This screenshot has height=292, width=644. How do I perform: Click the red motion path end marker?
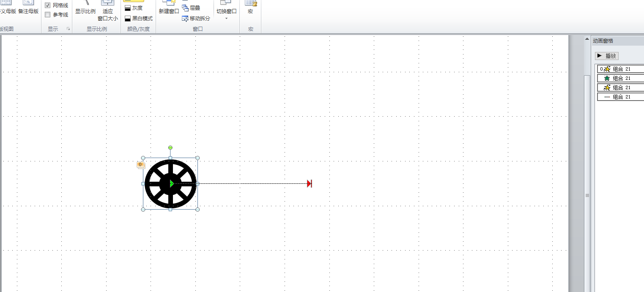pyautogui.click(x=310, y=183)
